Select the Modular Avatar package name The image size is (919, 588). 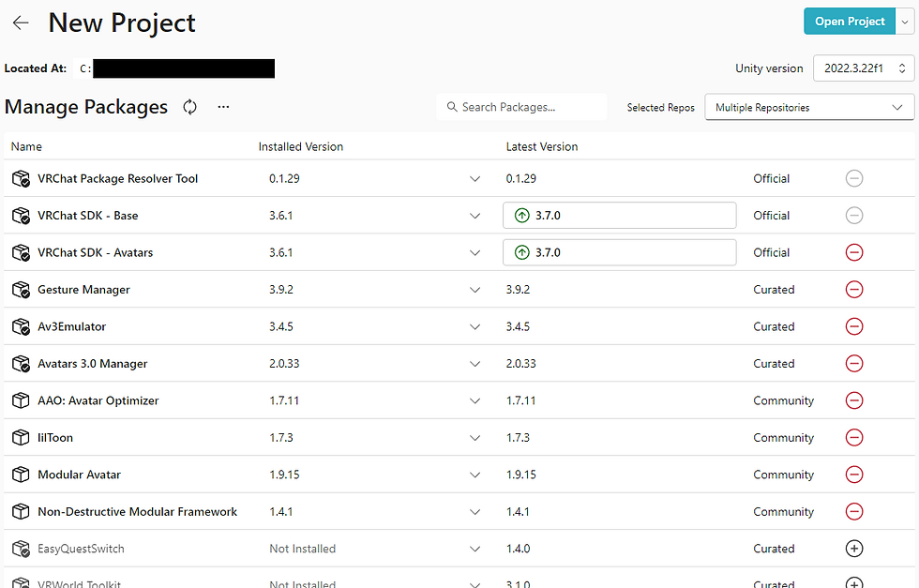79,475
